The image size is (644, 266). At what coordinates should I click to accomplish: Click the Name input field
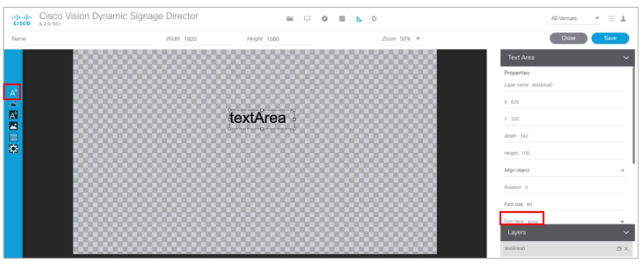(81, 39)
